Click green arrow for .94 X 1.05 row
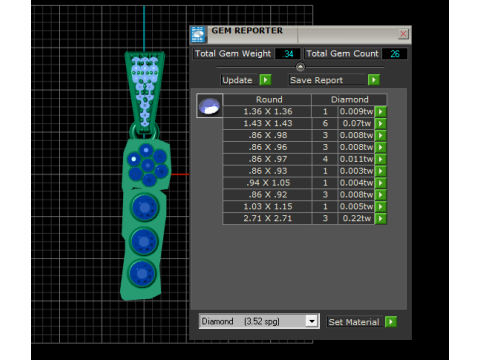This screenshot has width=480, height=360. pos(380,183)
